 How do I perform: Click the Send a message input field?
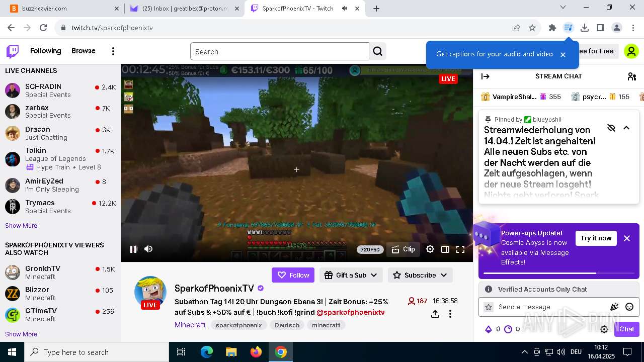[x=558, y=307]
